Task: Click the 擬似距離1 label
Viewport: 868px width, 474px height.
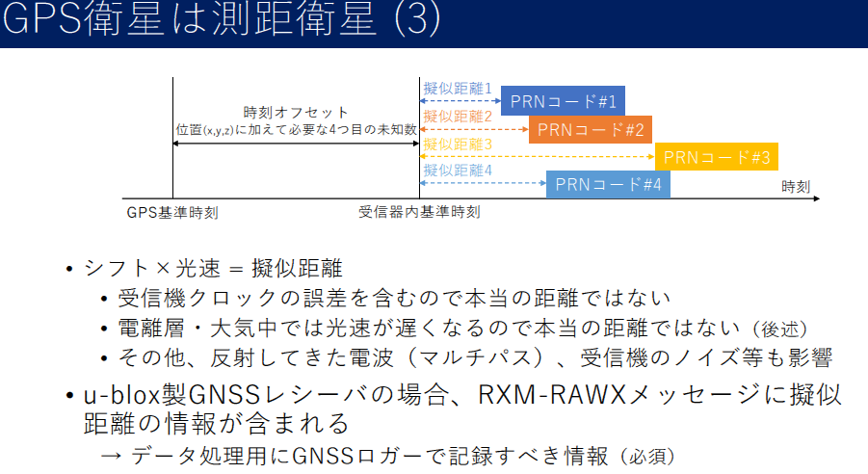Action: [x=458, y=88]
